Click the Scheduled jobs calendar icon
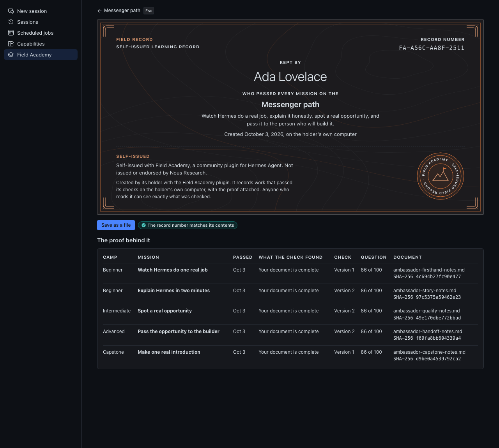This screenshot has height=448, width=499. (x=11, y=33)
